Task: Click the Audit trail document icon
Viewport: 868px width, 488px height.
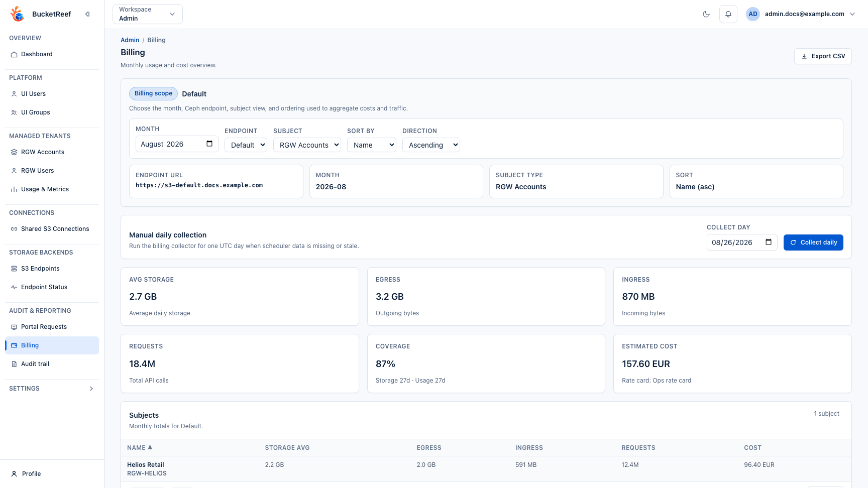Action: 14,364
